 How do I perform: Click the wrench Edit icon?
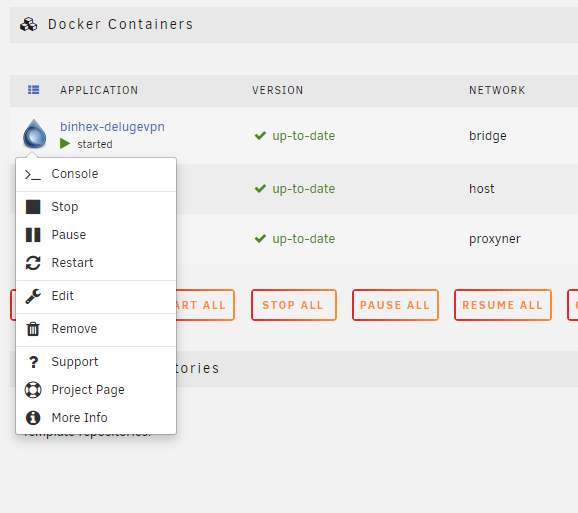pos(33,296)
